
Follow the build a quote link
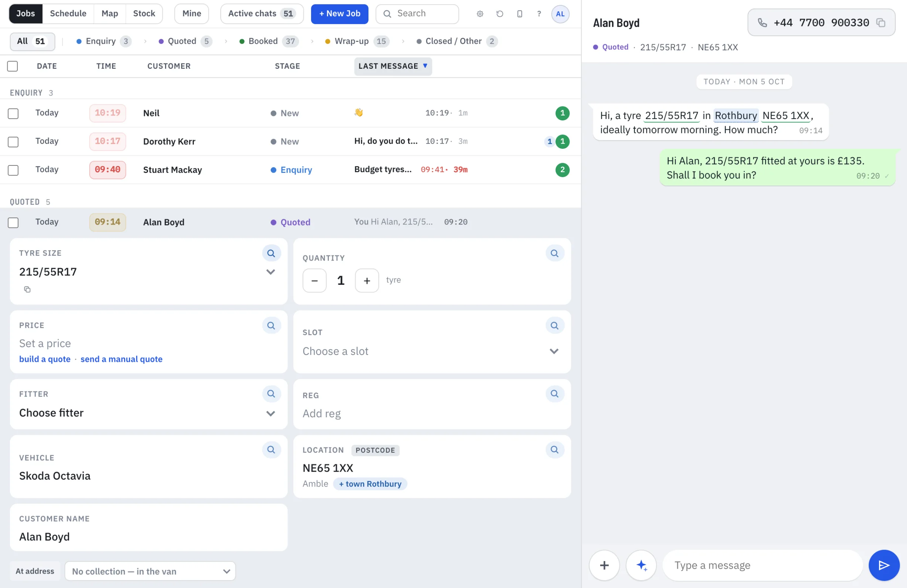[45, 359]
